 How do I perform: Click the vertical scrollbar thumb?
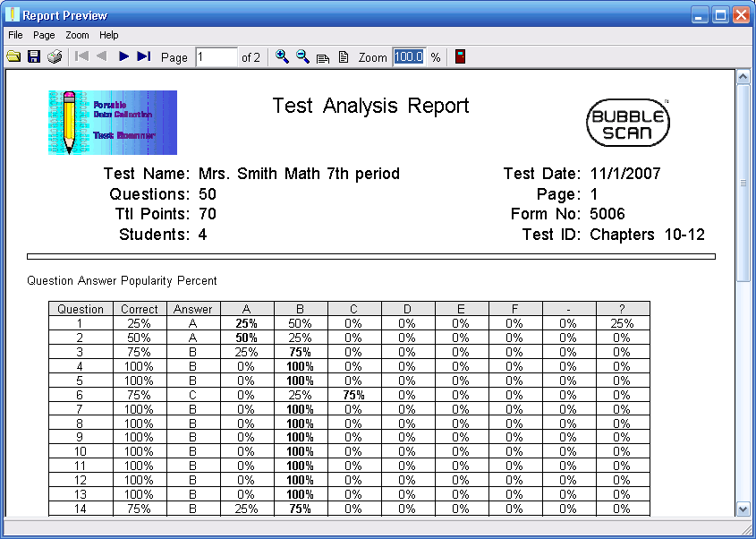[743, 183]
